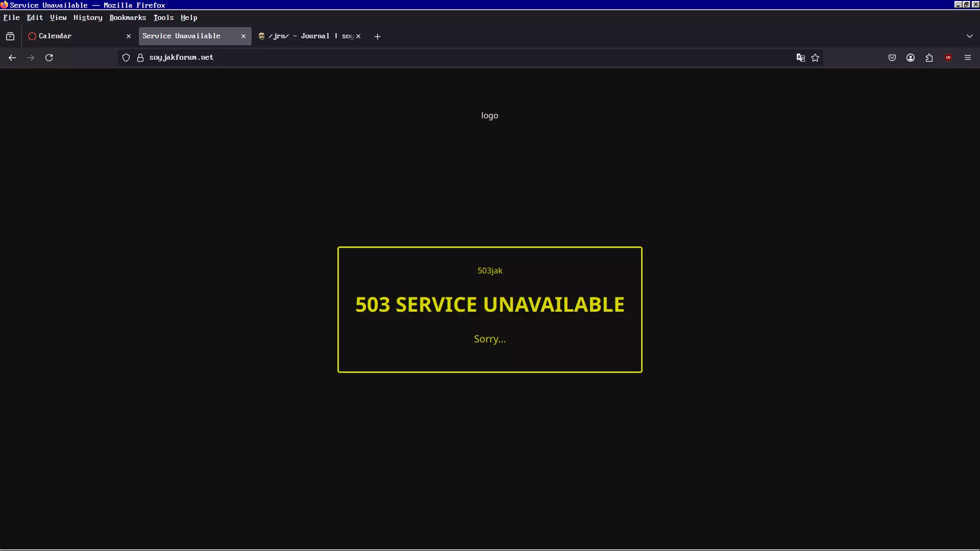This screenshot has width=980, height=551.
Task: Go back to the previous page
Action: [x=12, y=58]
